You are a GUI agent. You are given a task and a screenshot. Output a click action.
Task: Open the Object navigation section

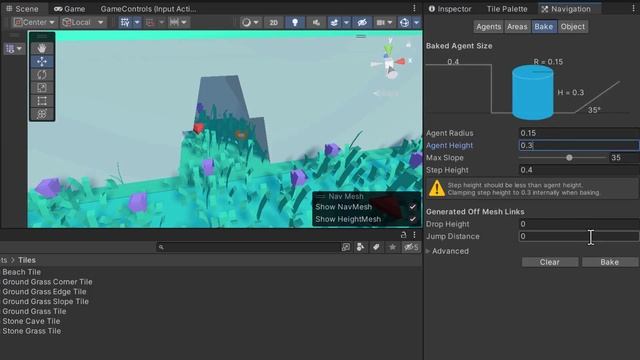tap(573, 27)
